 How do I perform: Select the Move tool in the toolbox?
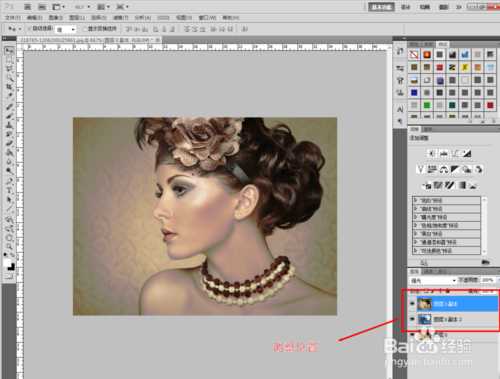pyautogui.click(x=9, y=51)
